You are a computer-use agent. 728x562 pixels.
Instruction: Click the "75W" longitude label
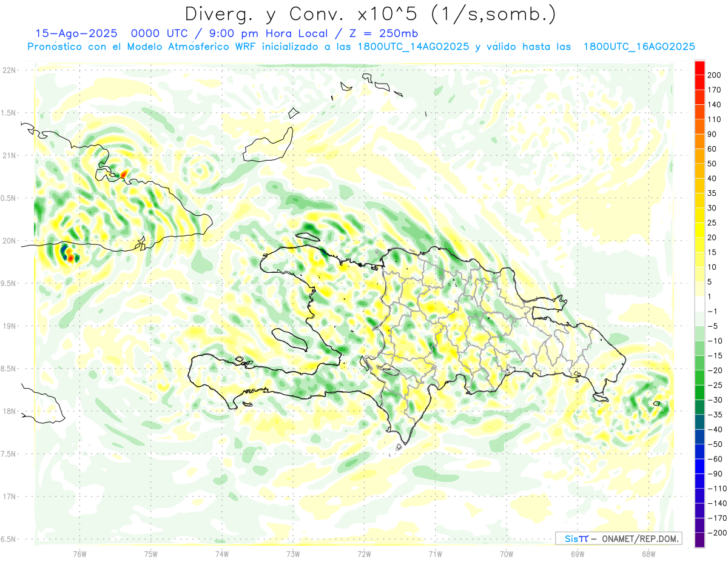(x=150, y=554)
